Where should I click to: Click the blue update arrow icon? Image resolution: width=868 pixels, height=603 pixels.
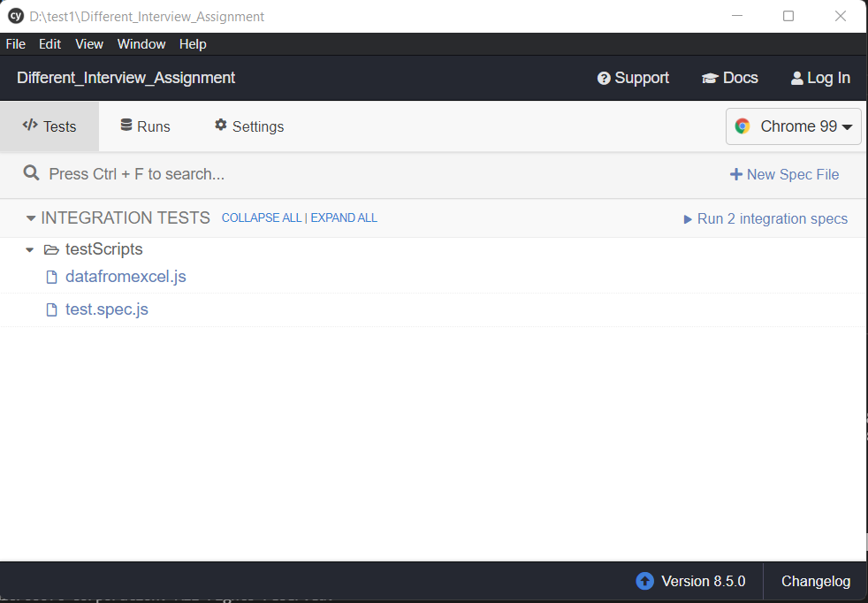[645, 581]
